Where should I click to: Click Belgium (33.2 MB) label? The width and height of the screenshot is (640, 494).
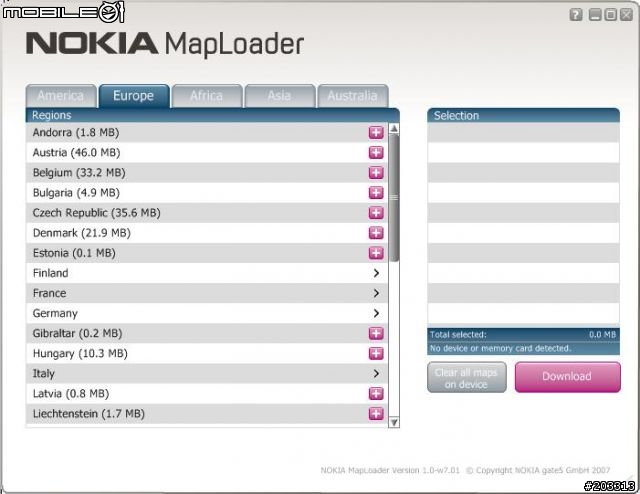[79, 172]
